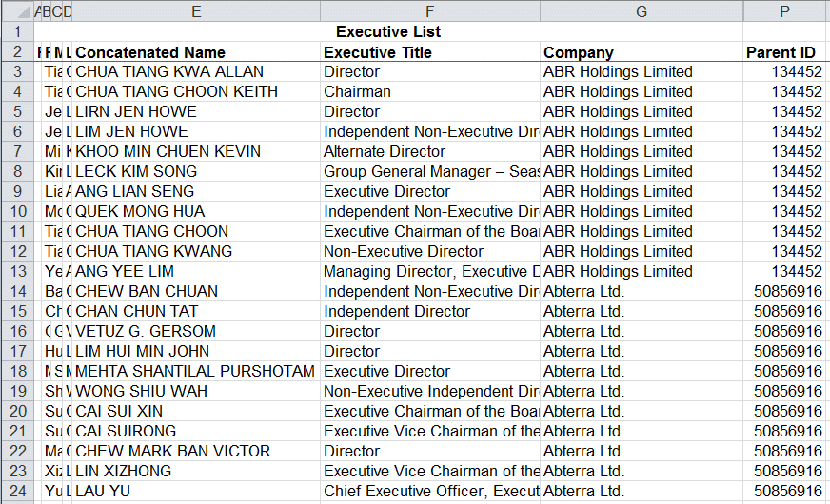Click Abterra Ltd. in row 14
Image resolution: width=830 pixels, height=504 pixels.
click(641, 291)
